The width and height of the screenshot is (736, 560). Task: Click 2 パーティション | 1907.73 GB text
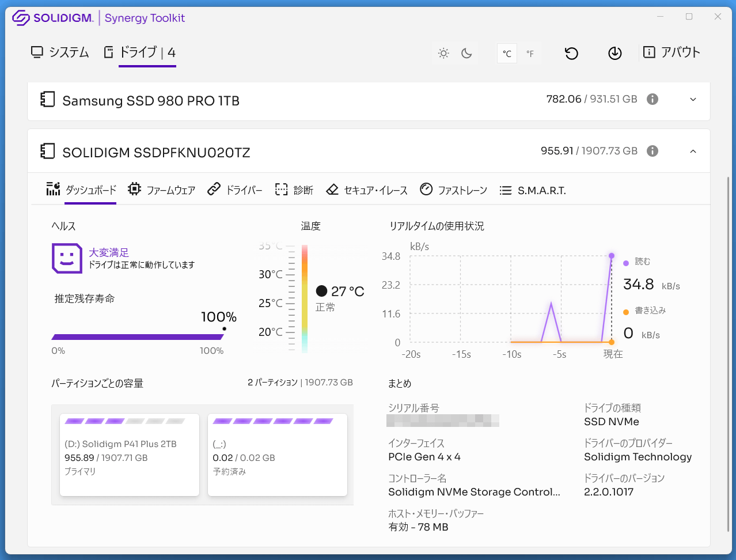click(300, 383)
